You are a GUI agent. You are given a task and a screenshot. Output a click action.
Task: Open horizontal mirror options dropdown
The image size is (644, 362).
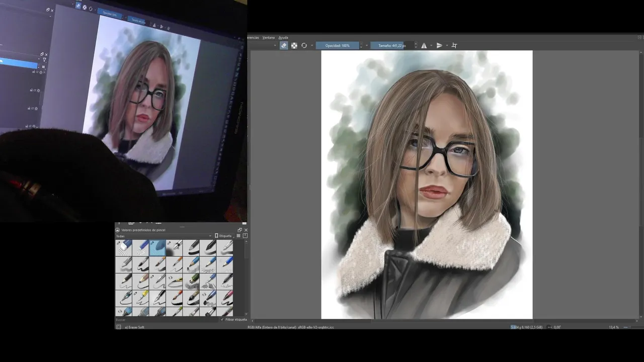tap(431, 45)
